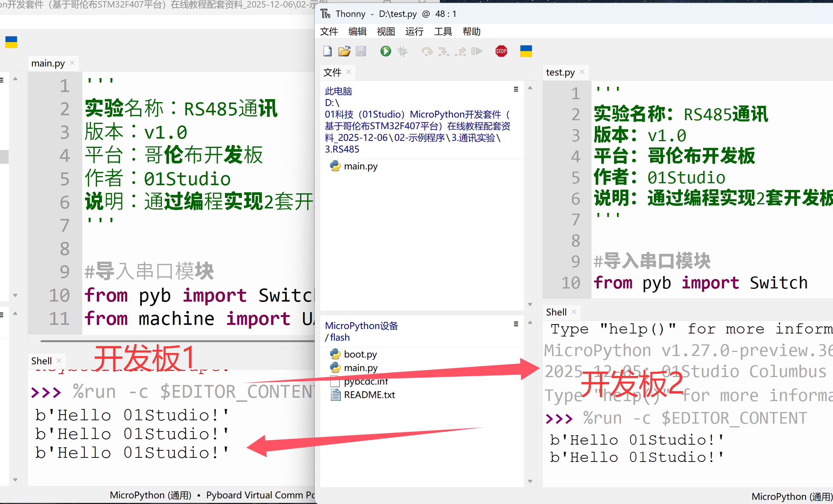Open MicroPython device panel hamburger menu
Viewport: 833px width, 504px height.
516,324
